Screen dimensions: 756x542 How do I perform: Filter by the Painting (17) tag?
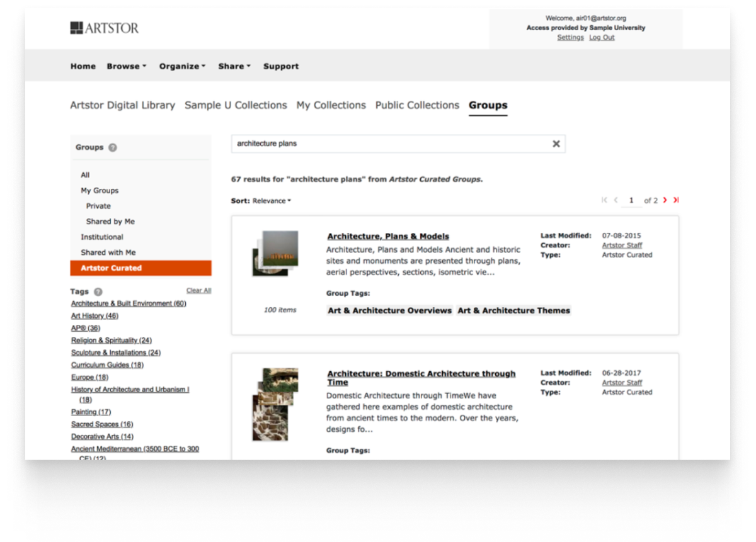click(91, 412)
